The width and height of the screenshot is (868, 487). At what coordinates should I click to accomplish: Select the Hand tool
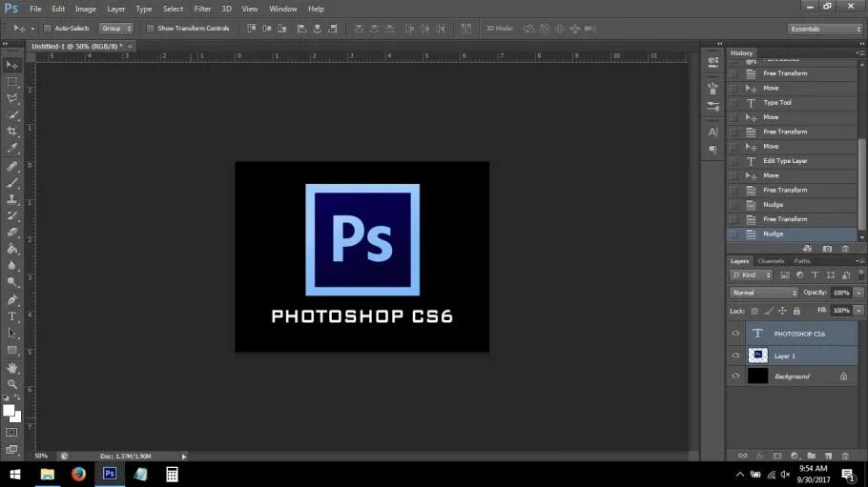(11, 368)
